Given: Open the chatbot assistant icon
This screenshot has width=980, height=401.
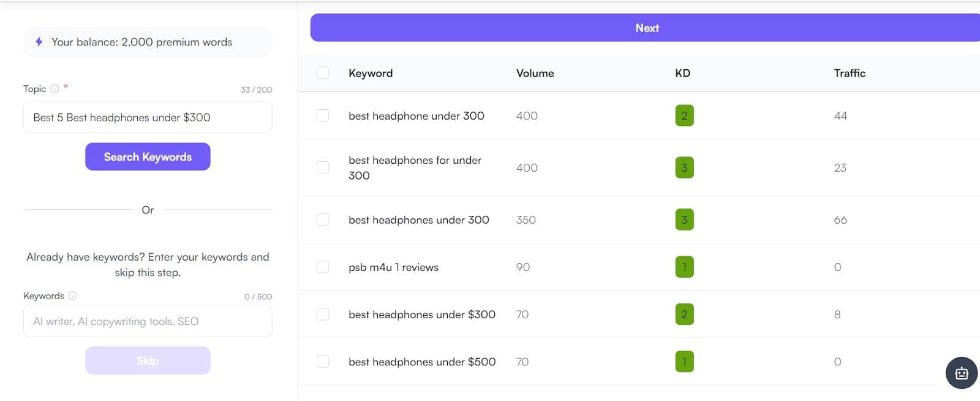Looking at the screenshot, I should coord(961,373).
